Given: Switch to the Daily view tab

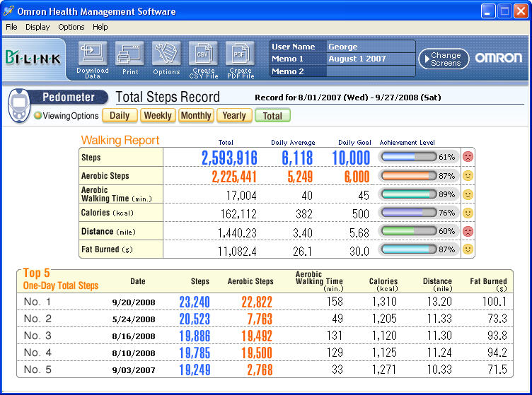Looking at the screenshot, I should pos(120,116).
